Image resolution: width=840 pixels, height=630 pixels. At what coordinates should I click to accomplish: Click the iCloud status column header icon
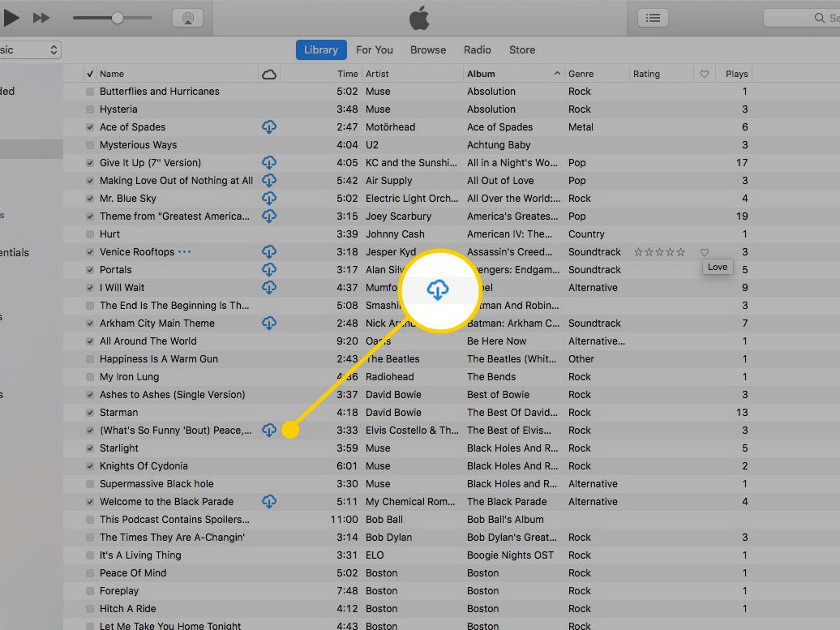pyautogui.click(x=268, y=73)
